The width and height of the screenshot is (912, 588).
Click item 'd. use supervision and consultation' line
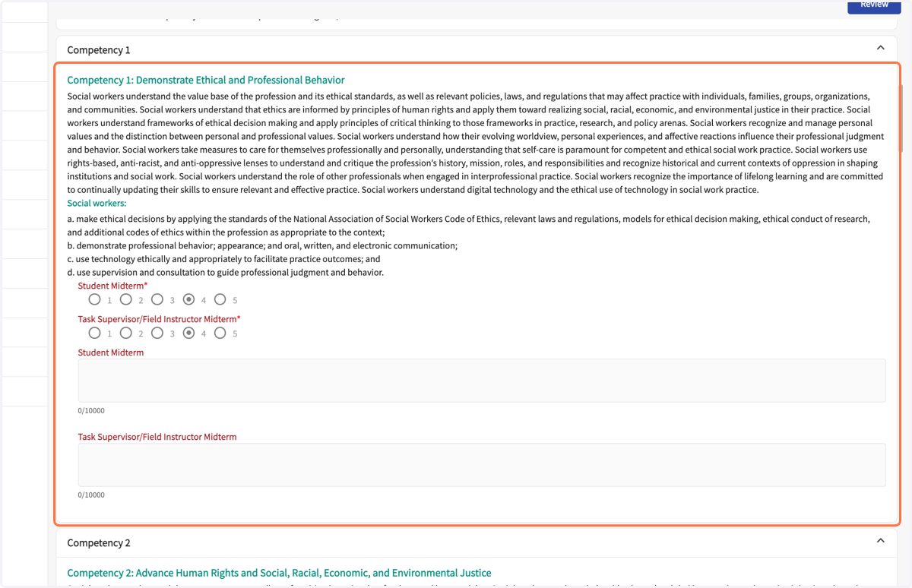(x=225, y=272)
